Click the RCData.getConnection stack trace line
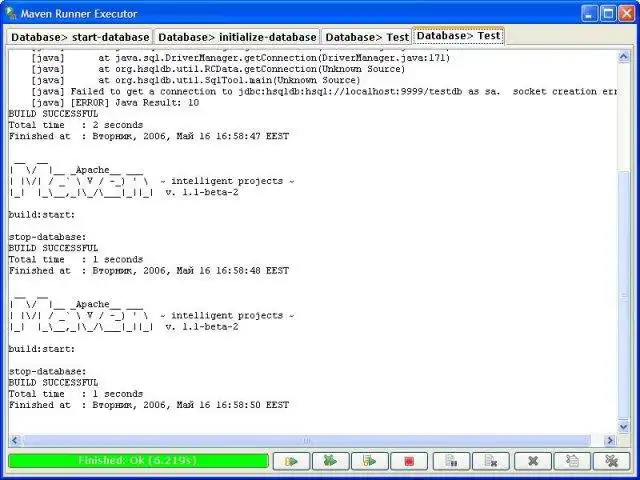Screen dimensions: 640x480 pos(218,69)
